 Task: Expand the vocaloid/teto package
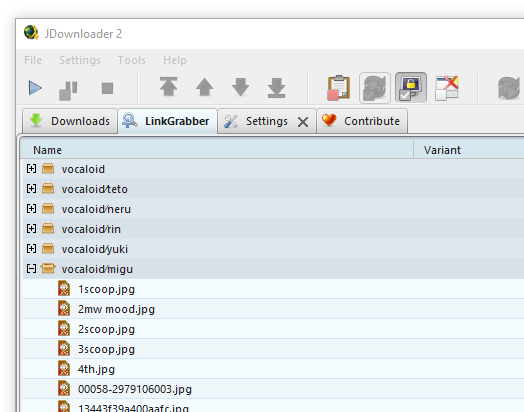[31, 189]
